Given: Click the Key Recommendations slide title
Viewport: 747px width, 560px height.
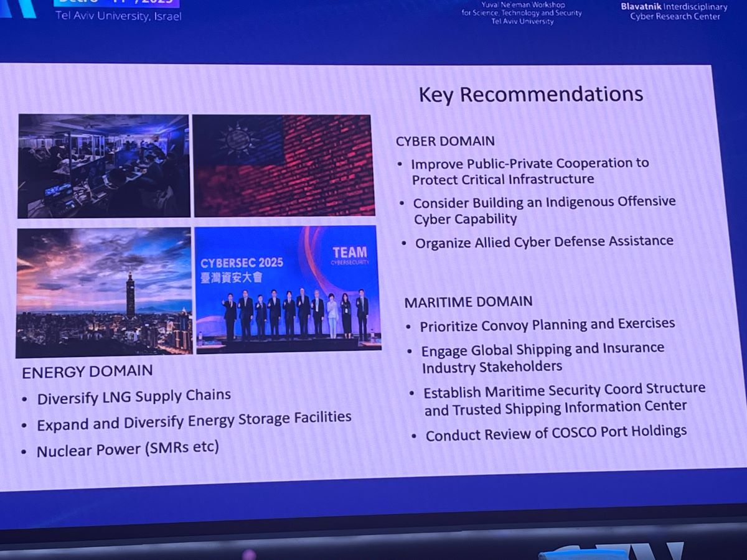Looking at the screenshot, I should (x=530, y=95).
